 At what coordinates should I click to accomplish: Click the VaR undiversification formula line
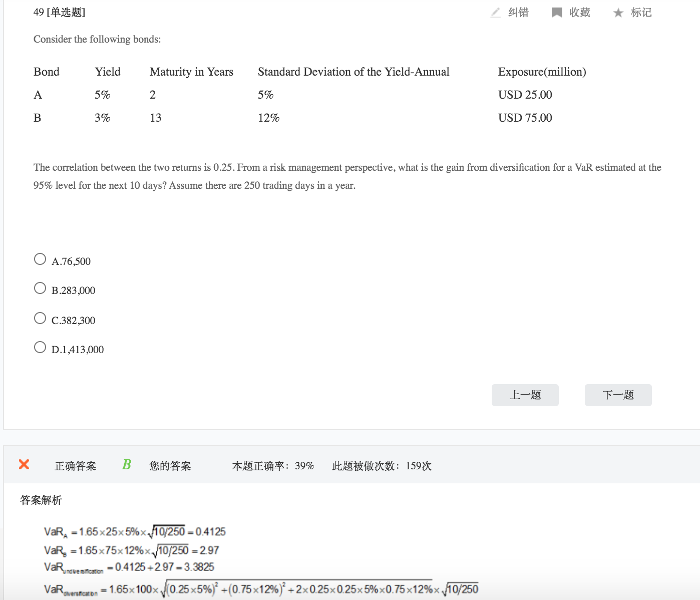[129, 567]
